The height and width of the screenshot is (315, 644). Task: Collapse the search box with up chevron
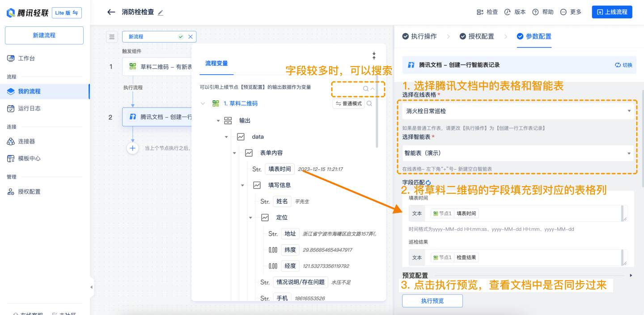pos(372,89)
